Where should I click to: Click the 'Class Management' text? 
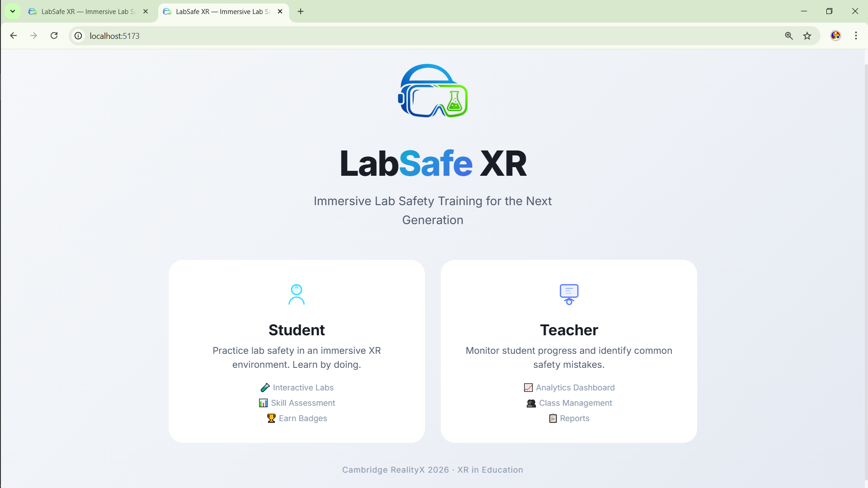tap(576, 403)
